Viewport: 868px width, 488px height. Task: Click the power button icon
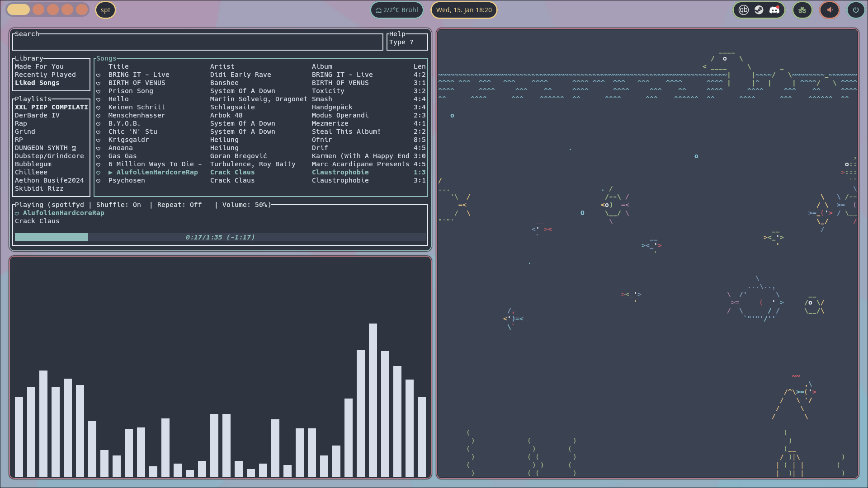point(855,9)
